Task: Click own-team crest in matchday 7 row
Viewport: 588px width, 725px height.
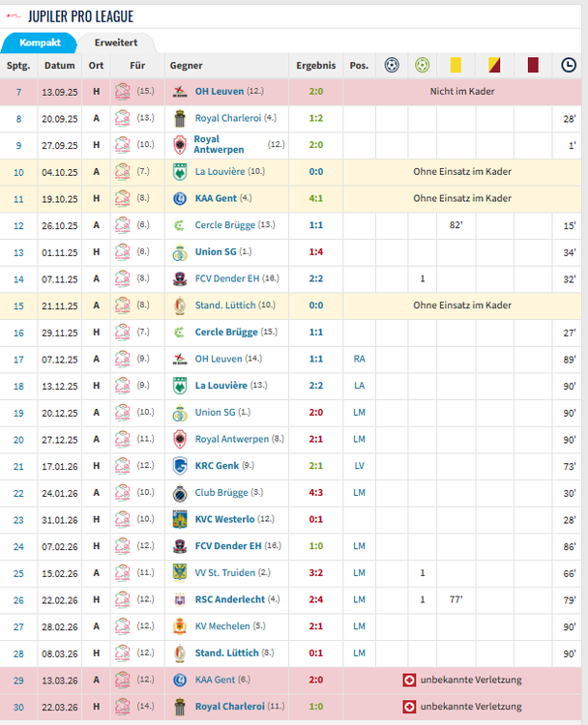Action: pos(123,92)
